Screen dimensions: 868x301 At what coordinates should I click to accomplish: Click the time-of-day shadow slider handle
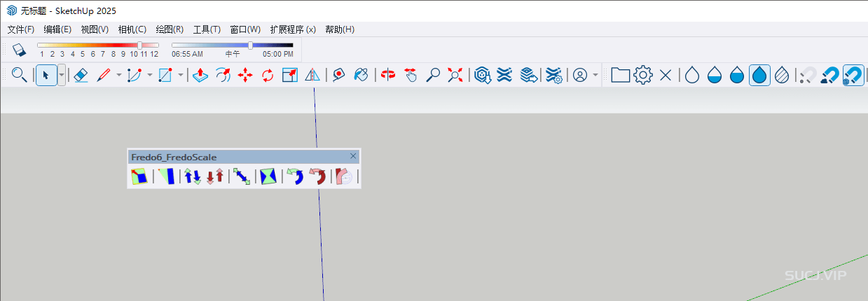tap(251, 45)
